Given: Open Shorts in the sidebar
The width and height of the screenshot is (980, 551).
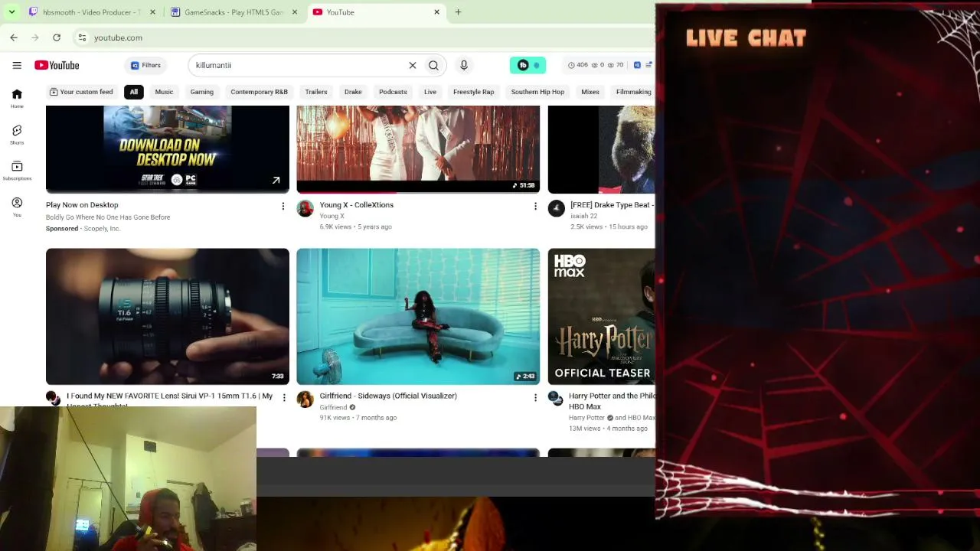Looking at the screenshot, I should (x=17, y=134).
